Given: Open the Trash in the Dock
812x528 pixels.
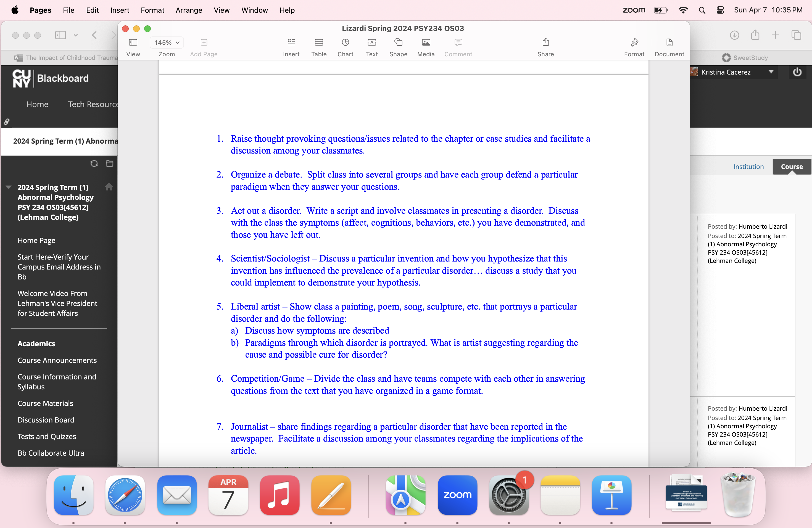Looking at the screenshot, I should (738, 494).
